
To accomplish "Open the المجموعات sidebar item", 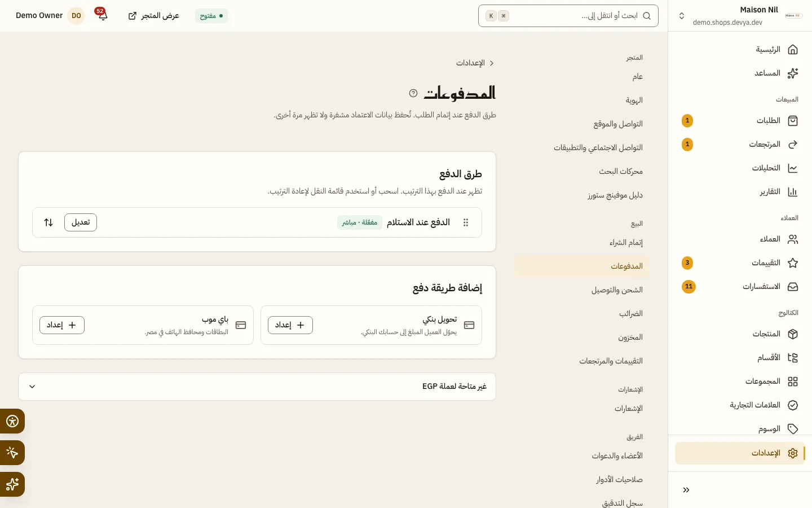I will (x=740, y=382).
